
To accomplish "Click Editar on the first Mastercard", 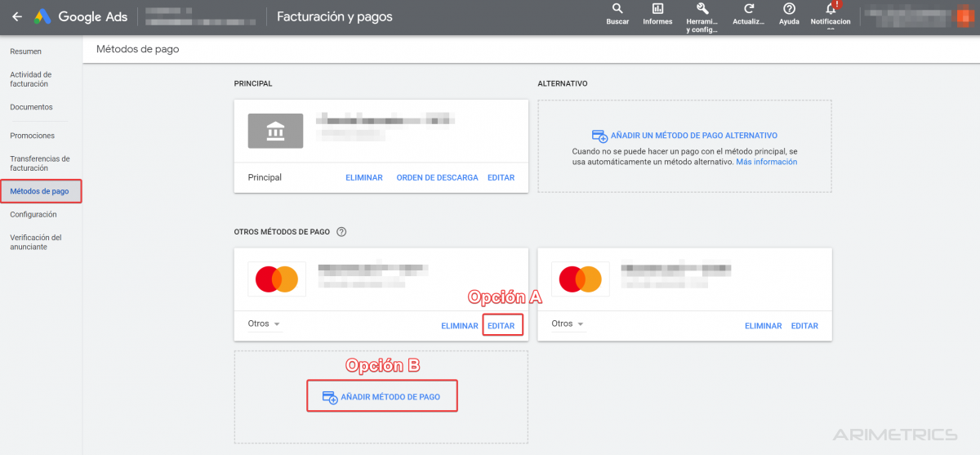I will [501, 326].
